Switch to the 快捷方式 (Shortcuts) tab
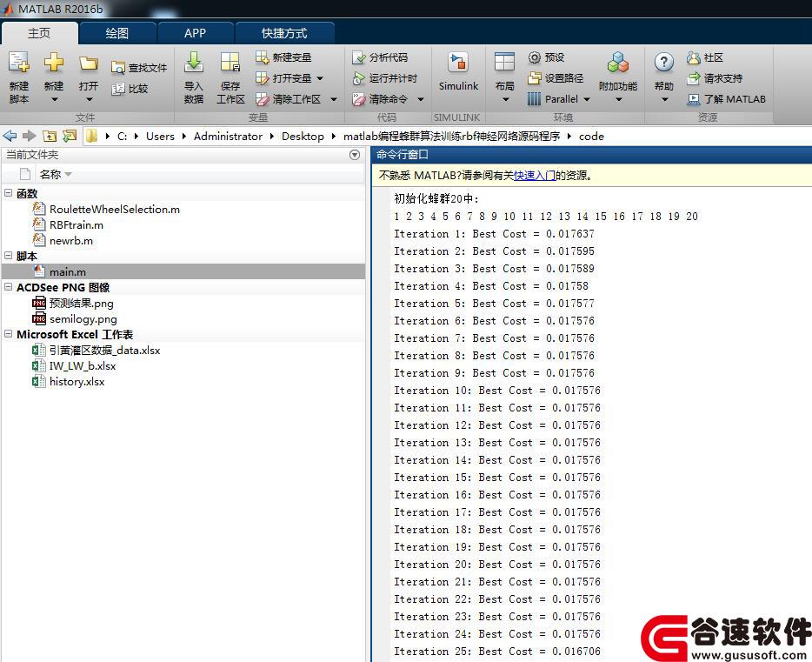 (284, 33)
